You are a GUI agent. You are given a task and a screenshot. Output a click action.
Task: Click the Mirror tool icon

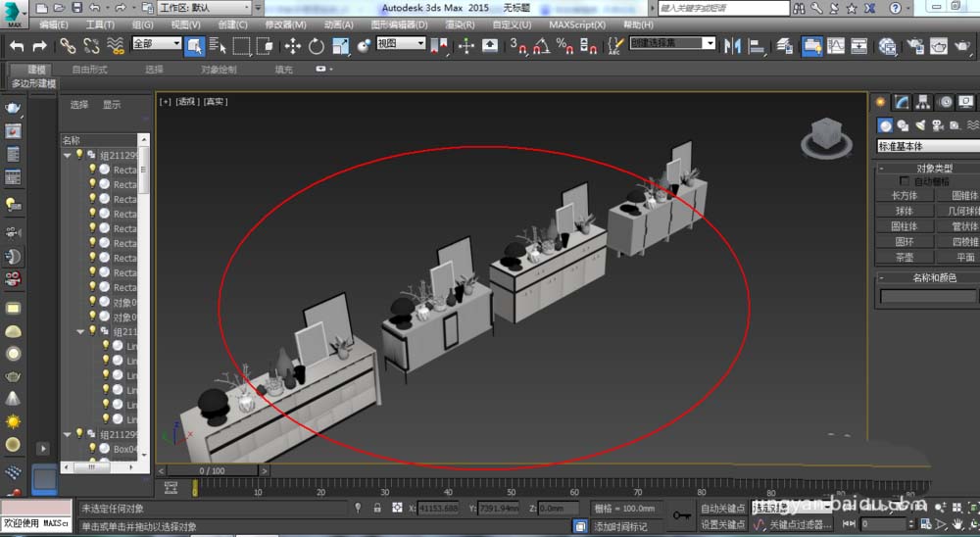[731, 46]
